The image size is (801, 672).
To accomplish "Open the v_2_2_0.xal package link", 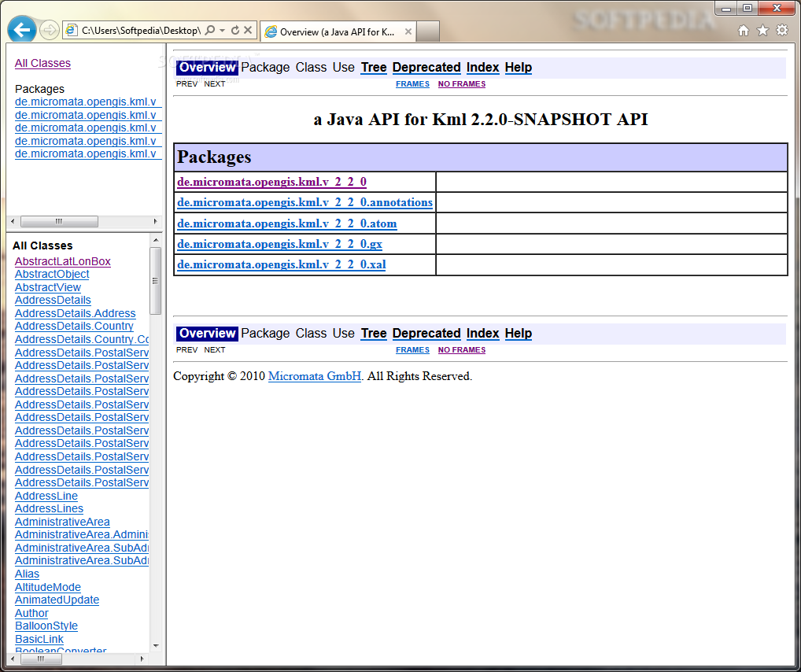I will click(282, 264).
